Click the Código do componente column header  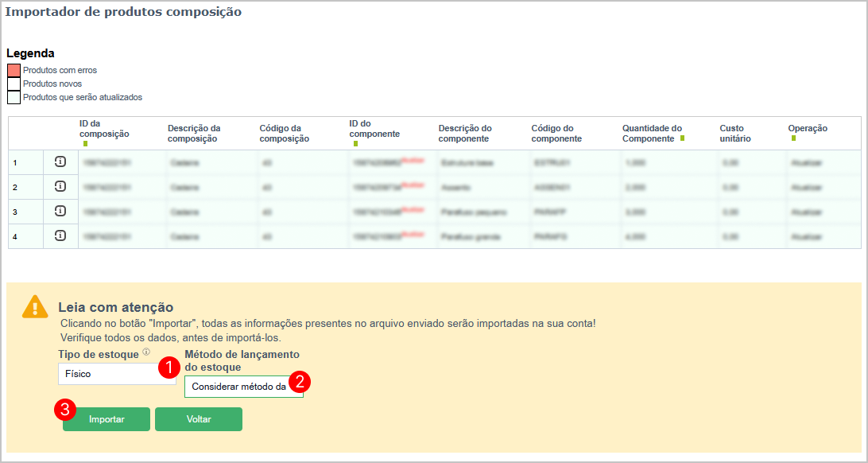pos(556,134)
